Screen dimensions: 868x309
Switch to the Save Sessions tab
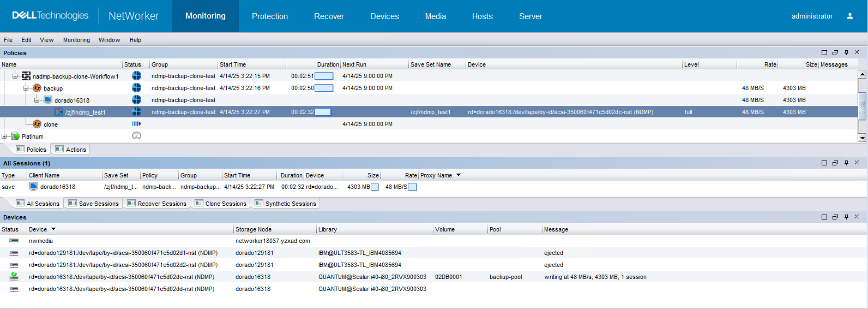93,203
